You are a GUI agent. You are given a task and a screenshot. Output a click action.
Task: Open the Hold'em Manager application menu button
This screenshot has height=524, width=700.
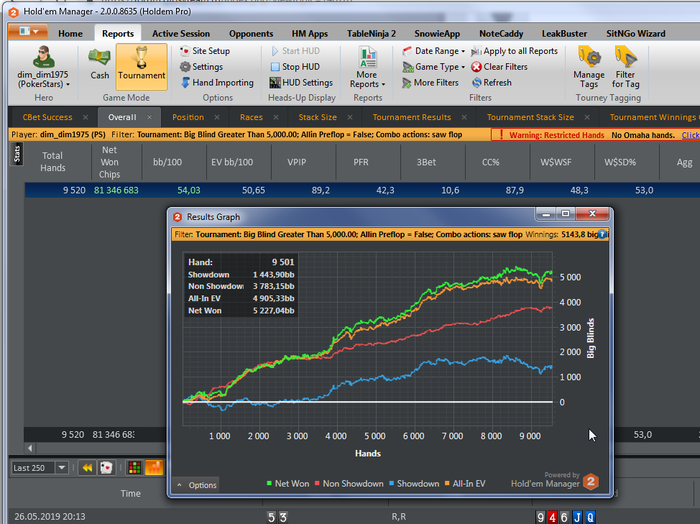[28, 32]
